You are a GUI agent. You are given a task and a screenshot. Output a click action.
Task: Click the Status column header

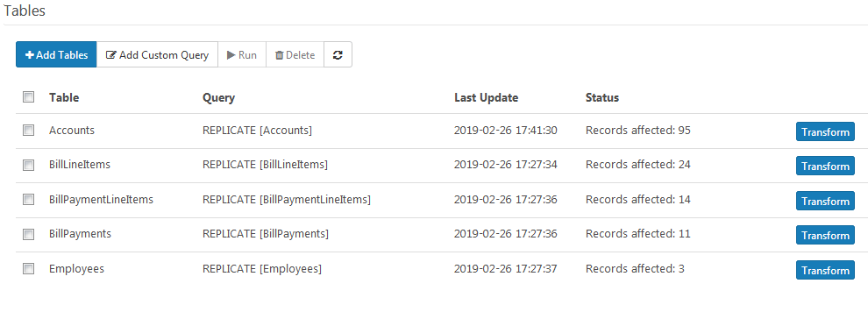[602, 98]
